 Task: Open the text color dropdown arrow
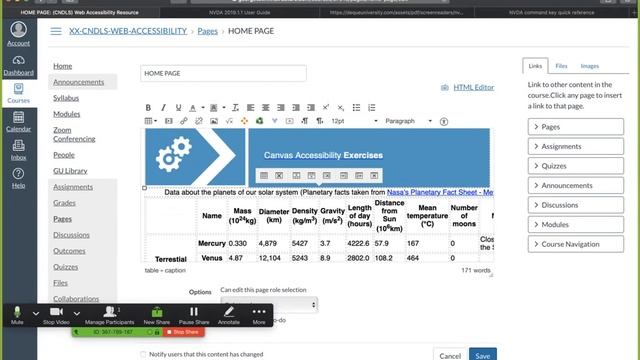(202, 108)
